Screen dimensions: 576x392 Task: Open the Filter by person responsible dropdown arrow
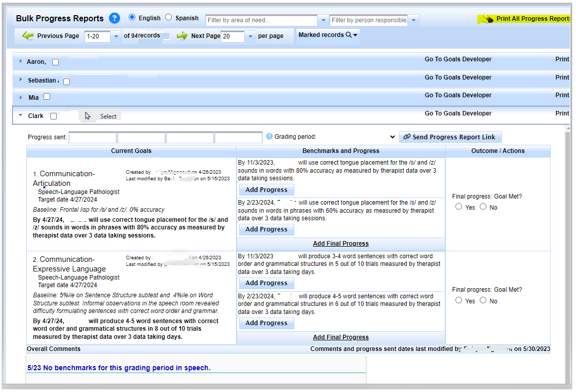(413, 20)
